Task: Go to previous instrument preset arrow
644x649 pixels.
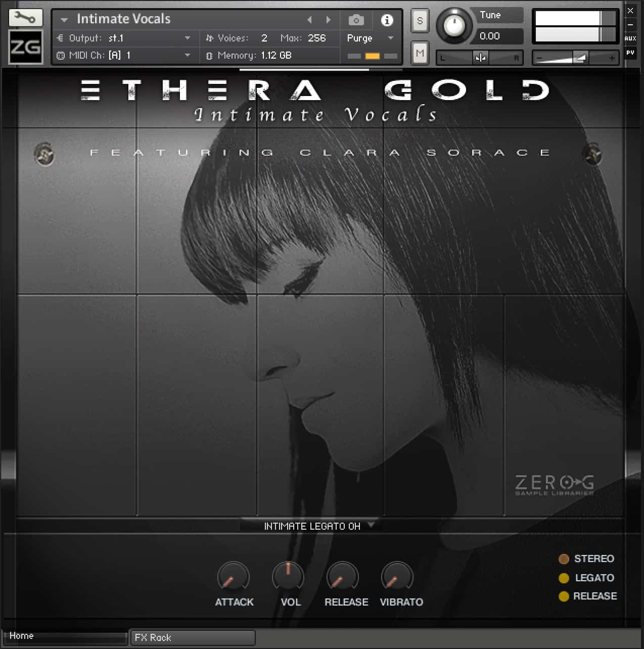Action: [x=310, y=20]
